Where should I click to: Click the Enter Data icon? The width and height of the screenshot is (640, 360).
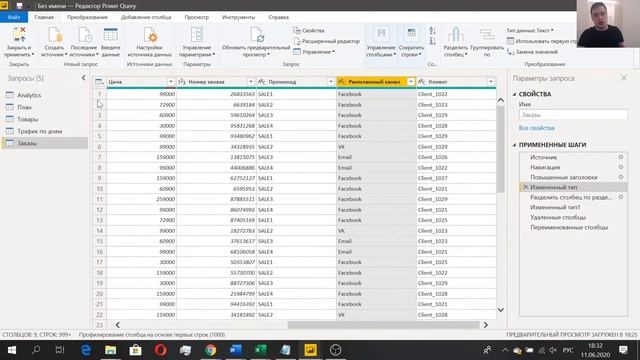click(110, 35)
